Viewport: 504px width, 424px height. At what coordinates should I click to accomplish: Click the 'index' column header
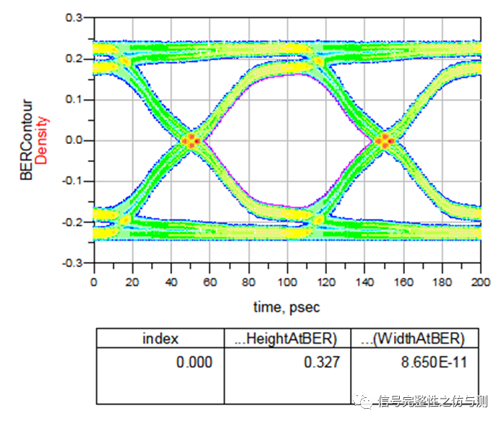[x=160, y=339]
